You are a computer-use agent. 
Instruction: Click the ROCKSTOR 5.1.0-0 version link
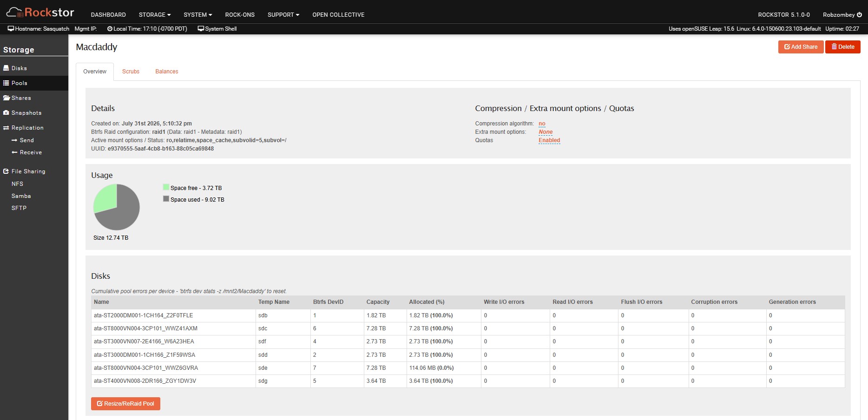[784, 14]
